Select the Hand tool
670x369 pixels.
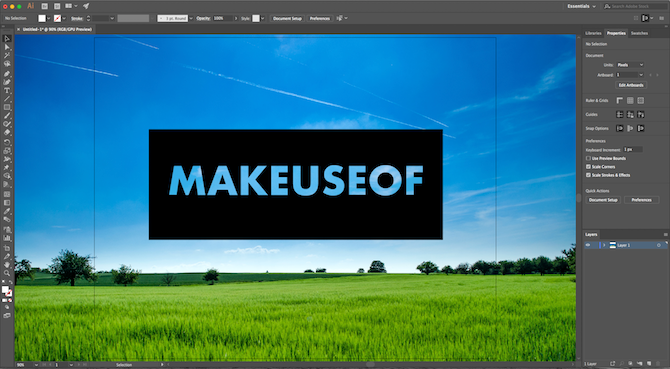click(x=7, y=265)
